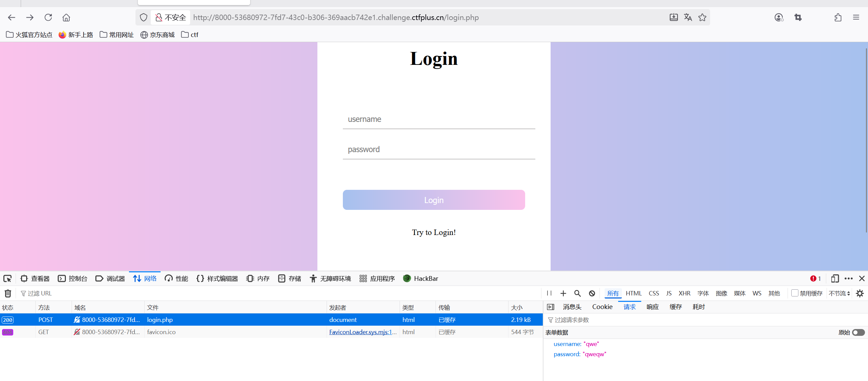Open network settings gear icon
This screenshot has height=381, width=868.
click(860, 293)
